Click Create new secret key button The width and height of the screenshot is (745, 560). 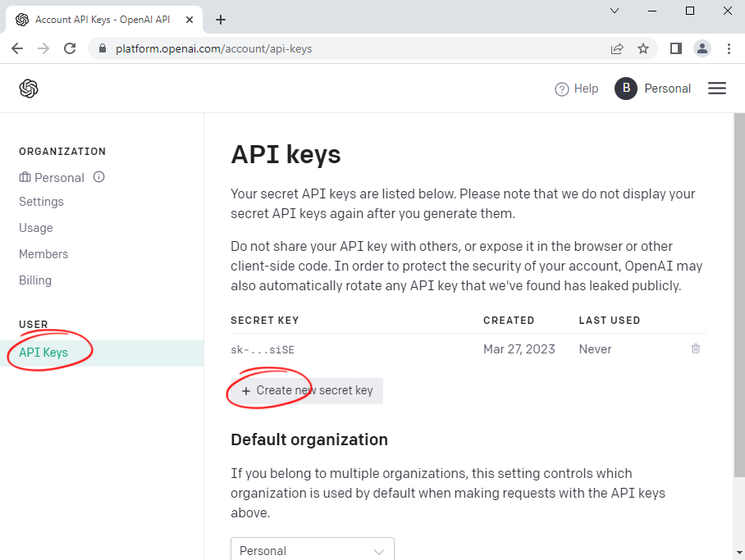tap(307, 391)
